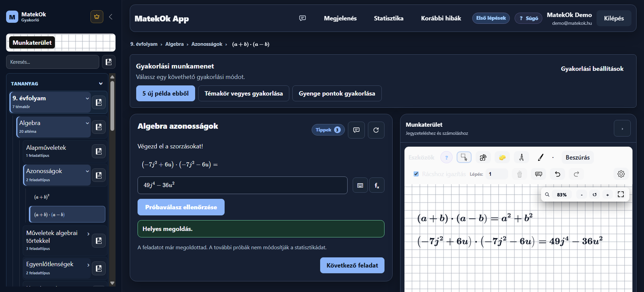Toggle fullscreen workspace view
This screenshot has height=292, width=644.
(x=621, y=194)
